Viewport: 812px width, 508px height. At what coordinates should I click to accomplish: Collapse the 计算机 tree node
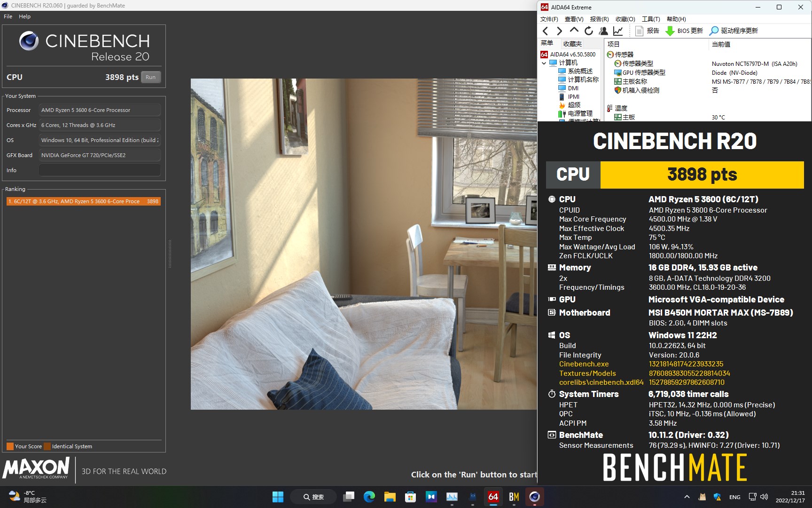click(x=544, y=63)
